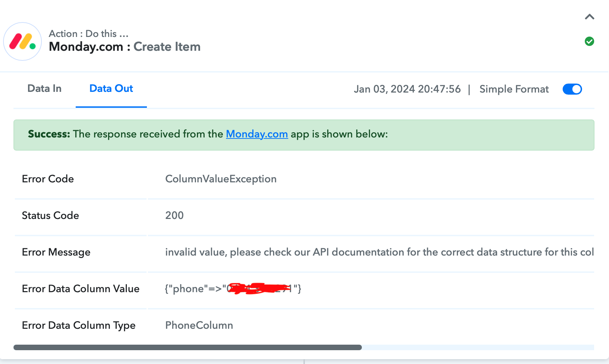Viewport: 609px width, 364px height.
Task: Click the Error Data Column Value label
Action: point(81,289)
